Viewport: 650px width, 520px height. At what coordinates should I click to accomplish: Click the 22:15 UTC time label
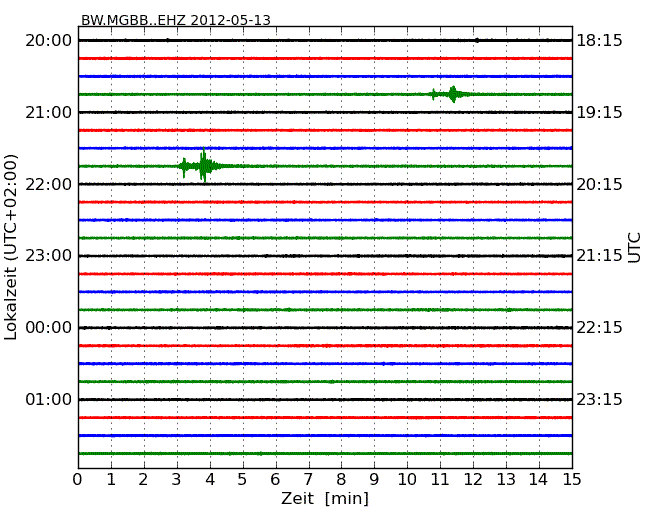(x=599, y=328)
